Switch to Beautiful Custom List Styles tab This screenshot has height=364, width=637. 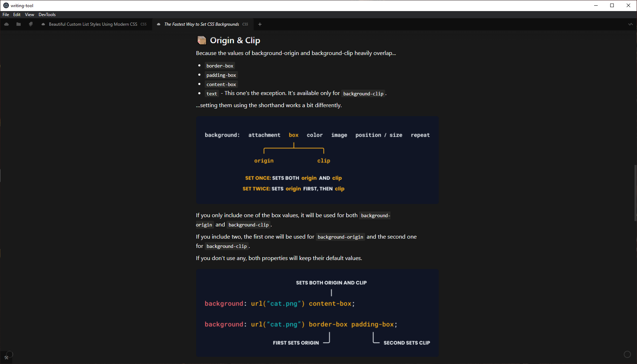tap(93, 24)
